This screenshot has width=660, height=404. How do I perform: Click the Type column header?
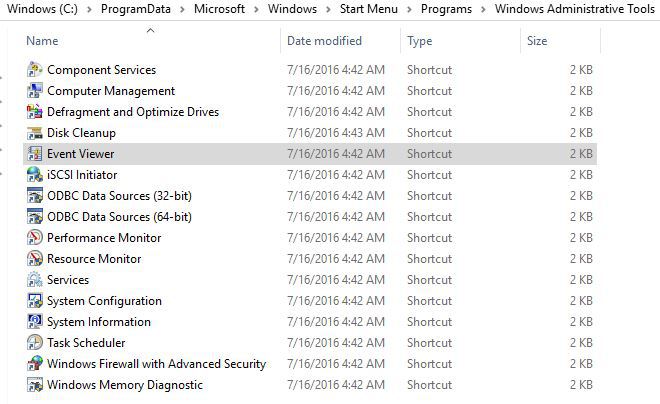pos(420,41)
